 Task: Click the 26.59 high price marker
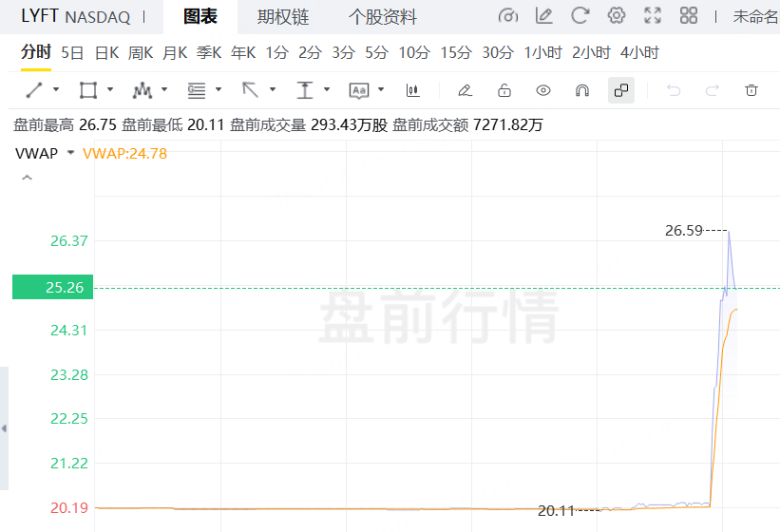[684, 231]
